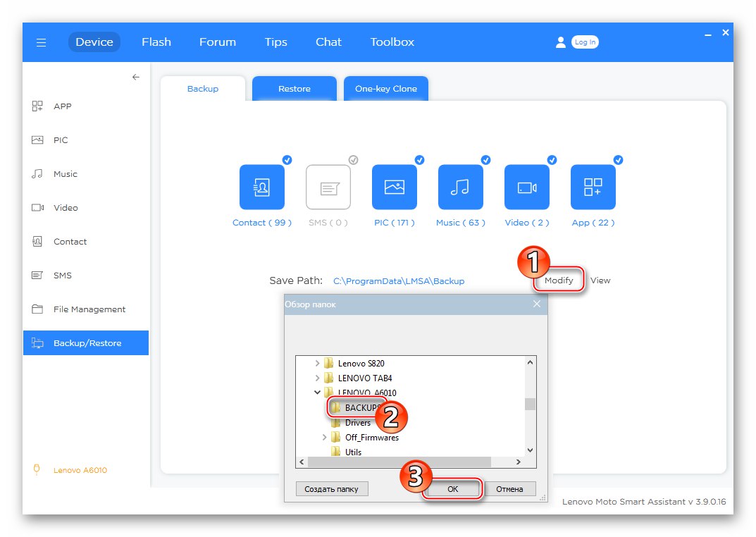Select the LENOVO_A6010 folder
Screen dimensions: 756x537
367,393
